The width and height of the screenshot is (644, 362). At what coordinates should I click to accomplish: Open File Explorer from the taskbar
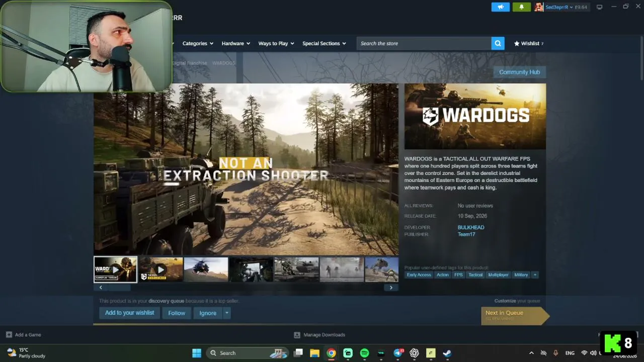click(314, 353)
